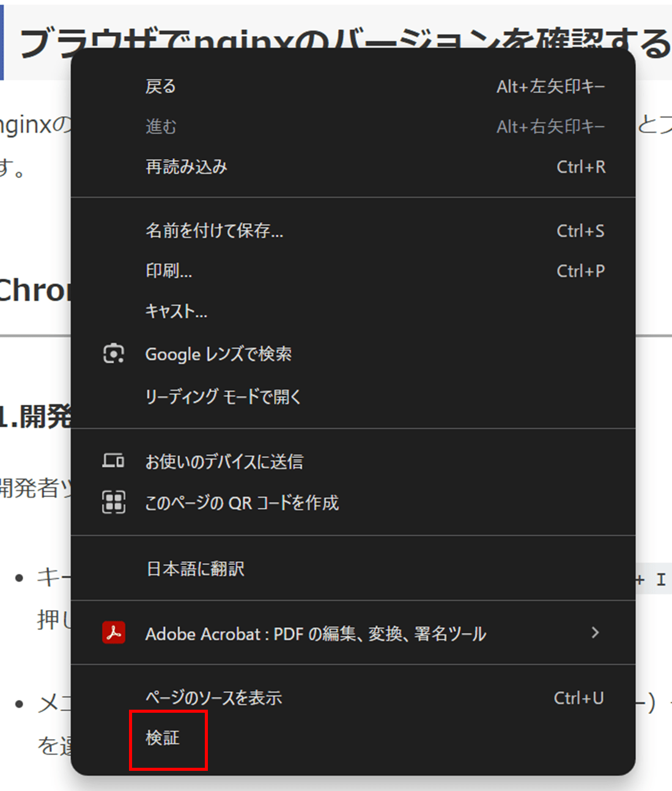Click the 進む menu entry
This screenshot has width=672, height=791.
tap(160, 127)
